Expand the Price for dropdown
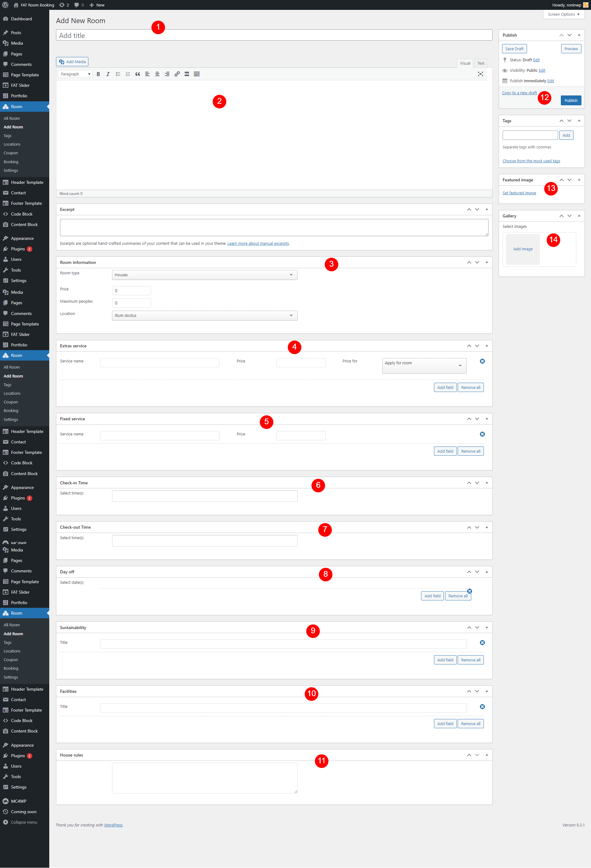The width and height of the screenshot is (591, 868). click(424, 365)
